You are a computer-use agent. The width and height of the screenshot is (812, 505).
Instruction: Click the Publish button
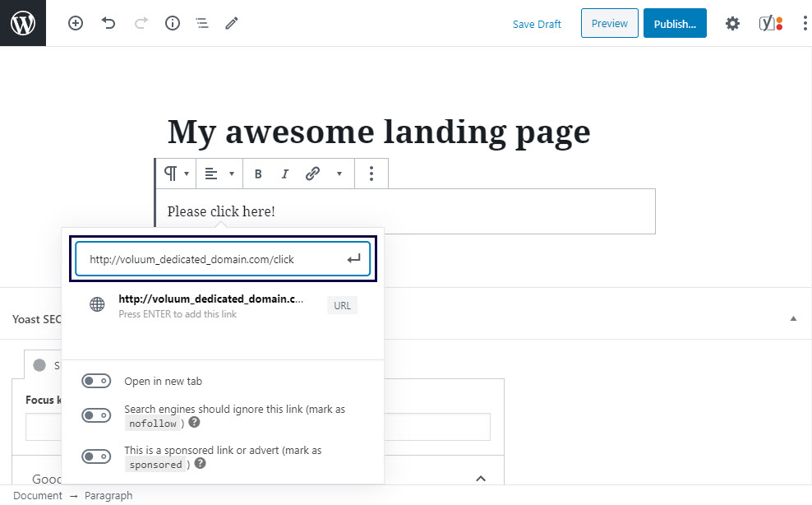coord(674,23)
